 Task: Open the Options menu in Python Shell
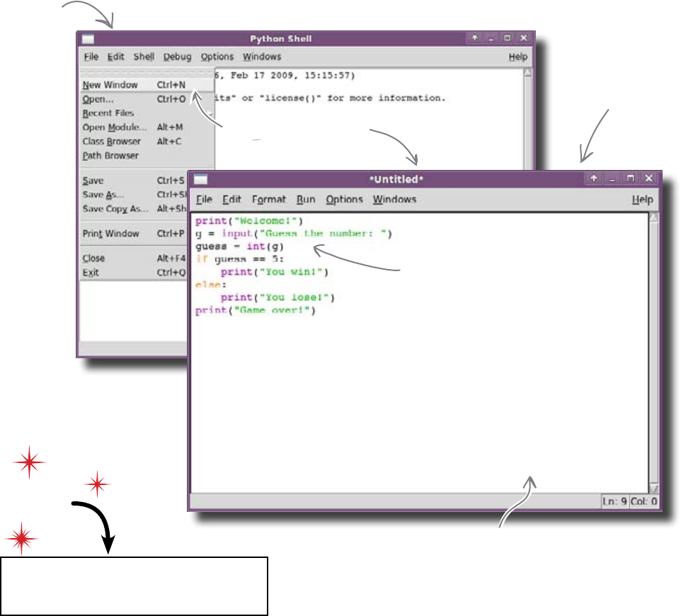coord(217,57)
